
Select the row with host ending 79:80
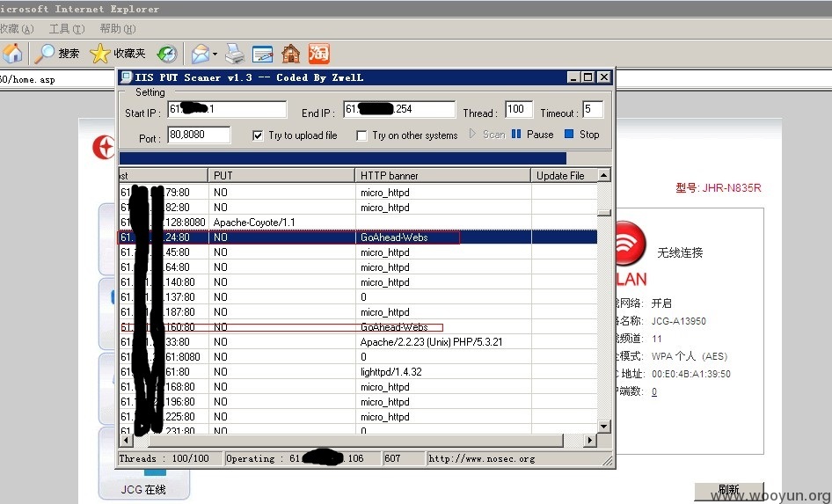(358, 192)
